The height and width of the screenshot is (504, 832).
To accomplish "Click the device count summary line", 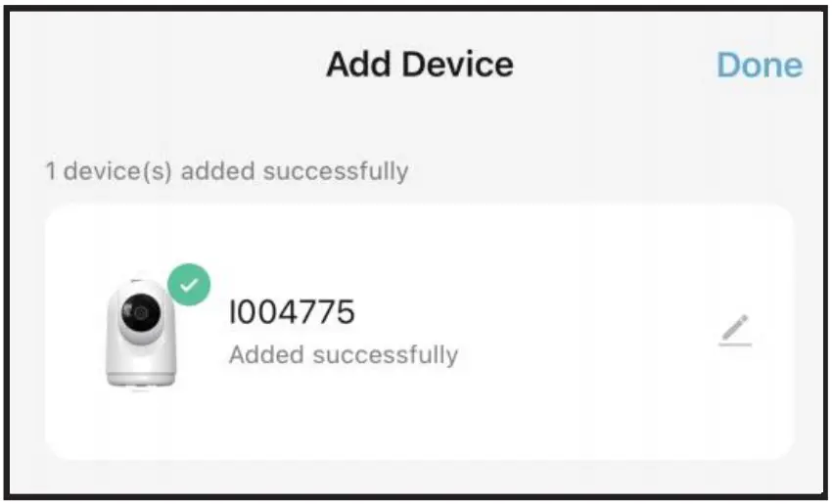I will click(226, 171).
